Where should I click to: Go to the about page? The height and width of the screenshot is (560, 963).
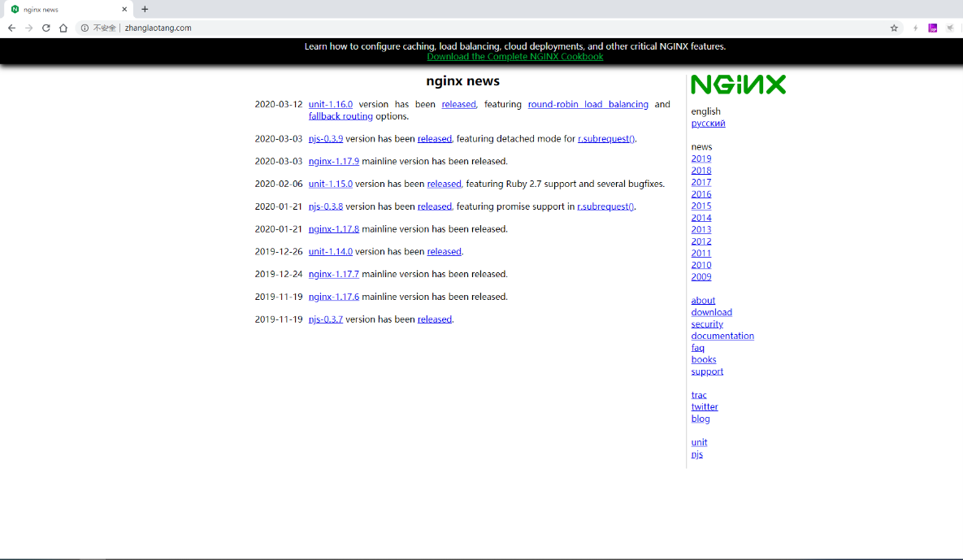703,300
